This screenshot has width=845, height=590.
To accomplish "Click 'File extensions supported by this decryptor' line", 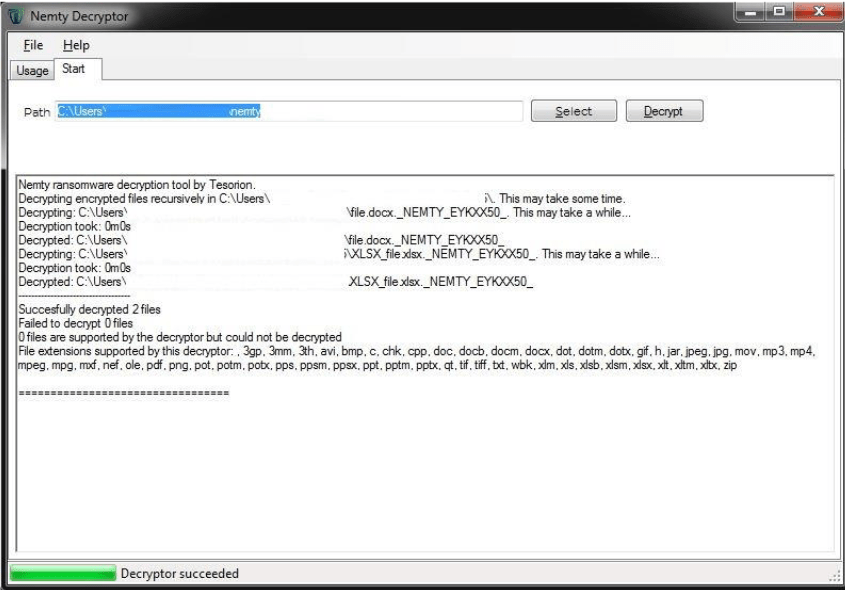I will pos(416,351).
